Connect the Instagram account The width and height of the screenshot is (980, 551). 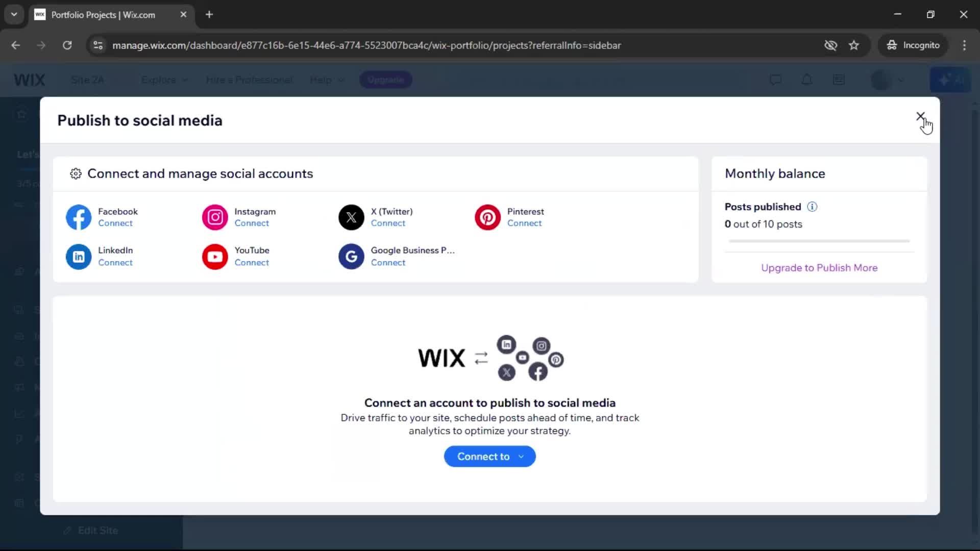(x=252, y=223)
